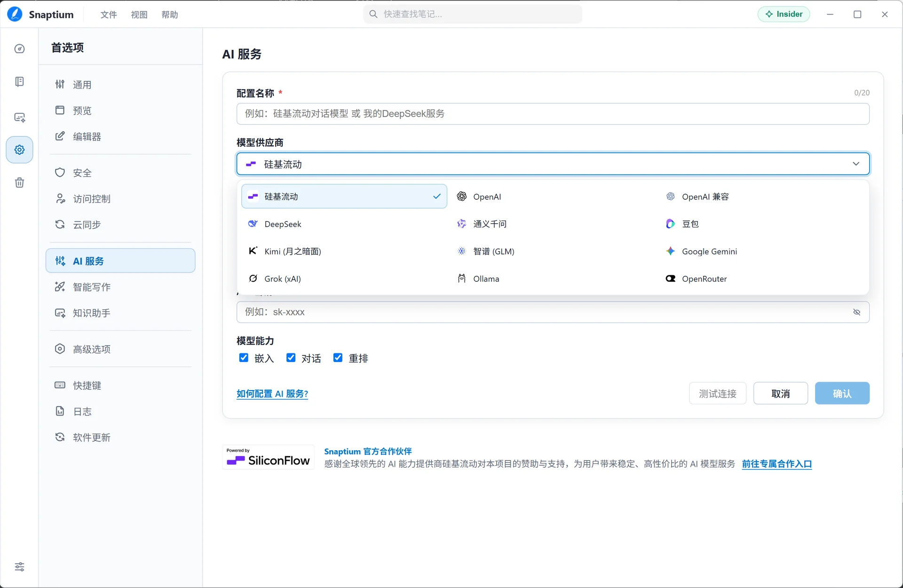Click the Tongyi Qianwen (通义千问) logo icon
This screenshot has height=588, width=903.
pos(462,224)
